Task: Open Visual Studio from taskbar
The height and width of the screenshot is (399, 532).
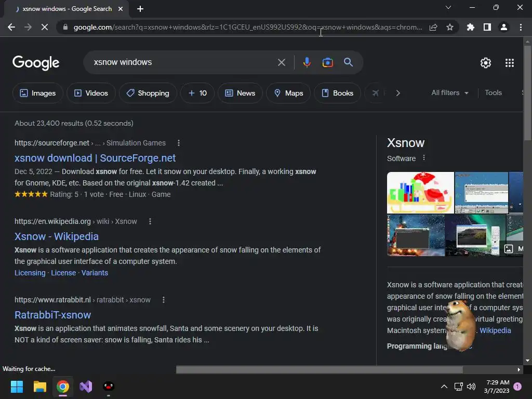Action: coord(86,387)
